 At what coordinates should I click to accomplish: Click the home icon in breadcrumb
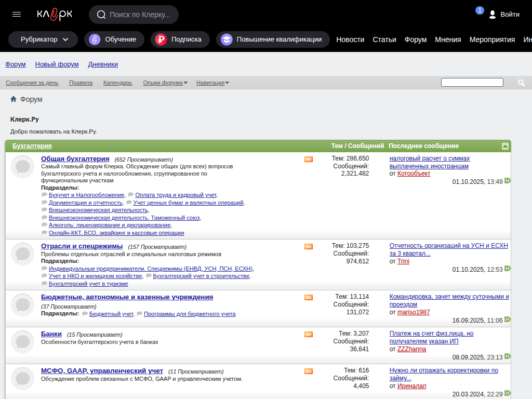pyautogui.click(x=14, y=99)
